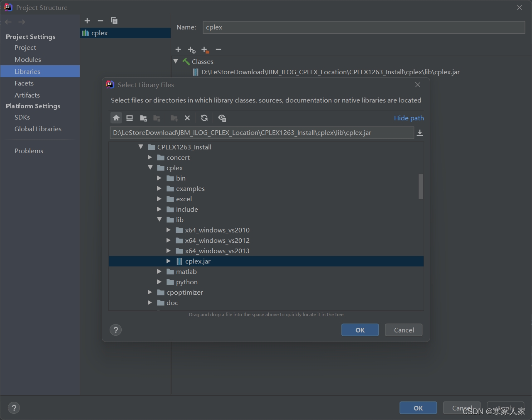This screenshot has width=532, height=420.
Task: Open the path history download arrow icon
Action: (420, 133)
